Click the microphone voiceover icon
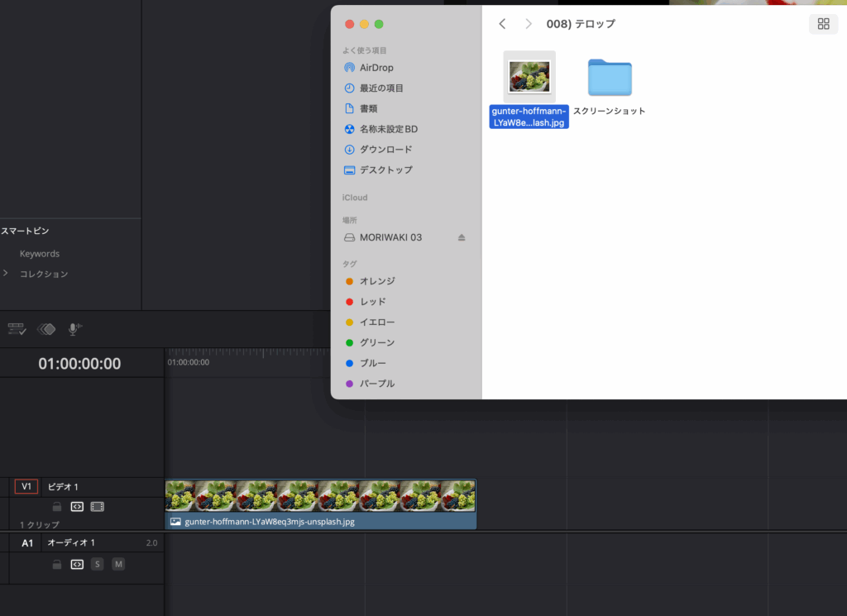The height and width of the screenshot is (616, 847). pyautogui.click(x=74, y=329)
